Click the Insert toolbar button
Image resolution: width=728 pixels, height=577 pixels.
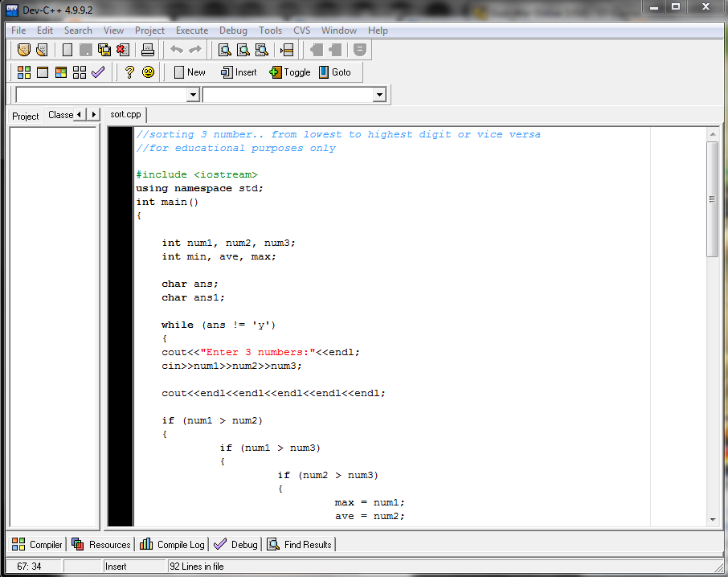click(239, 72)
